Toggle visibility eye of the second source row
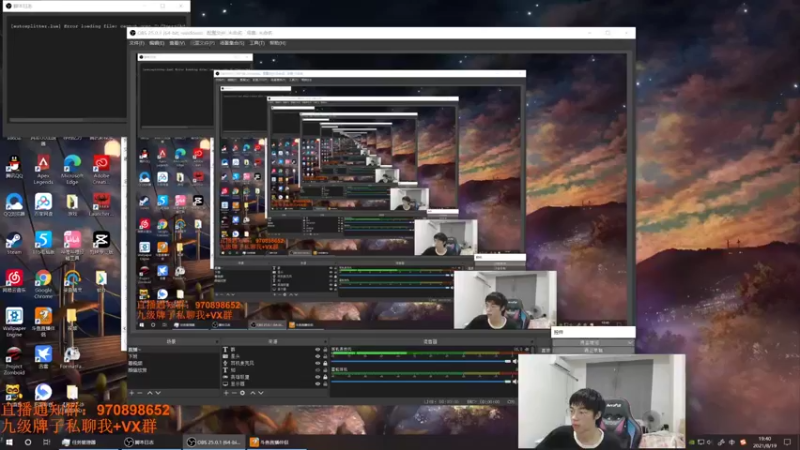The height and width of the screenshot is (450, 800). pos(318,356)
